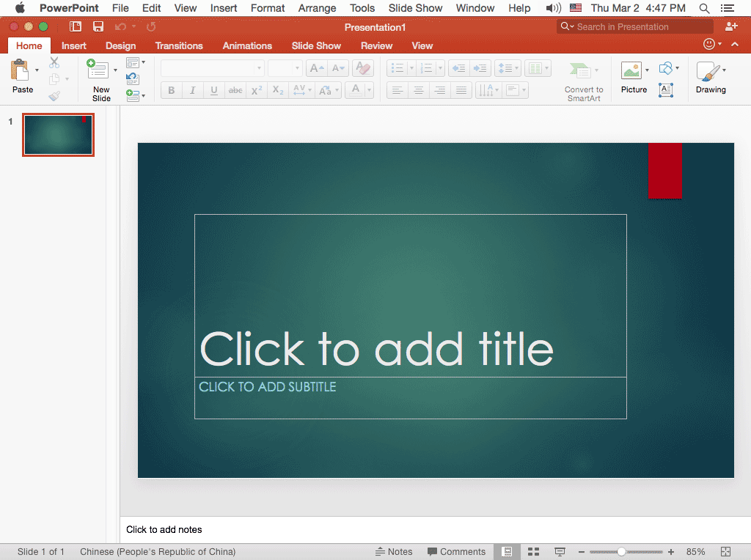Switch to the Design tab
751x560 pixels.
pyautogui.click(x=121, y=46)
